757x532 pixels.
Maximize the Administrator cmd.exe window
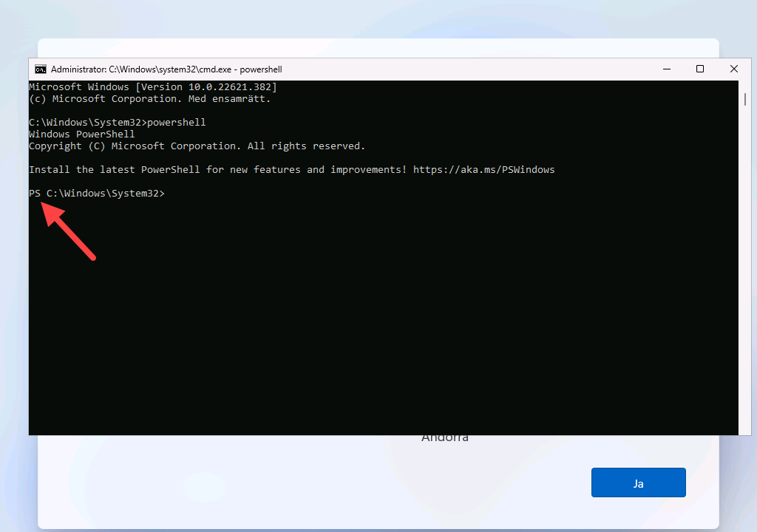click(700, 69)
